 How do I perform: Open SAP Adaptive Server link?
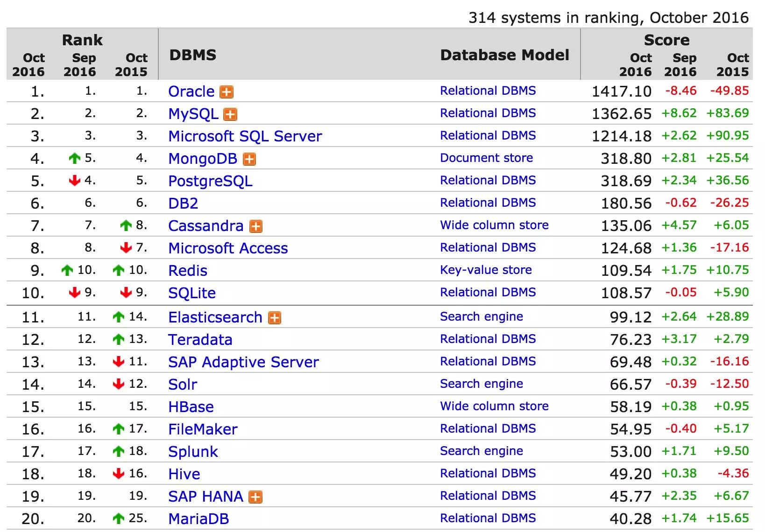click(x=244, y=362)
